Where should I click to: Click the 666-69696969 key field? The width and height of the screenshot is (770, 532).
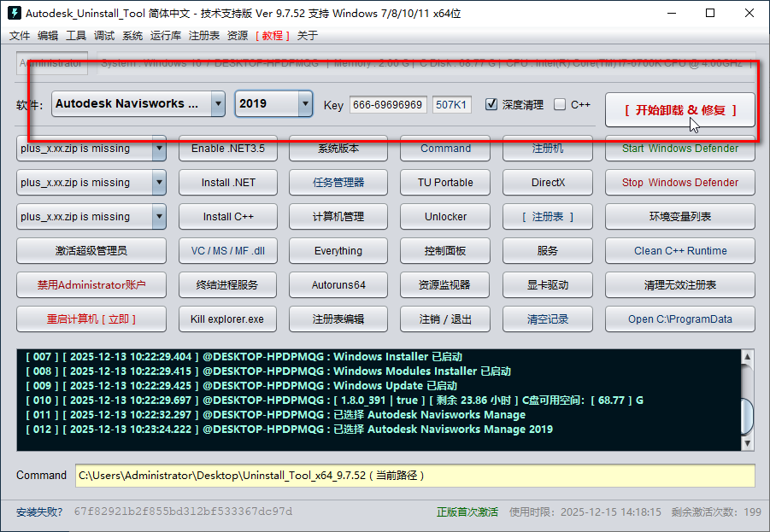(x=388, y=104)
